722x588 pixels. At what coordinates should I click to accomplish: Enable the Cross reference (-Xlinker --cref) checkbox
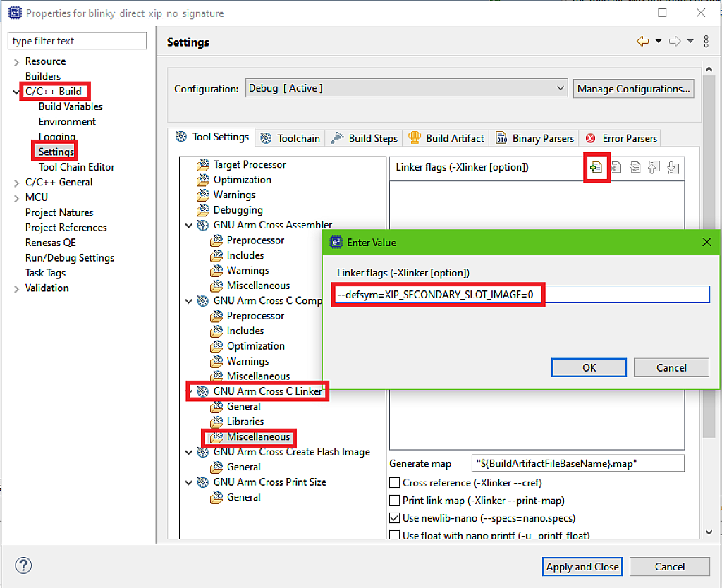pyautogui.click(x=395, y=482)
